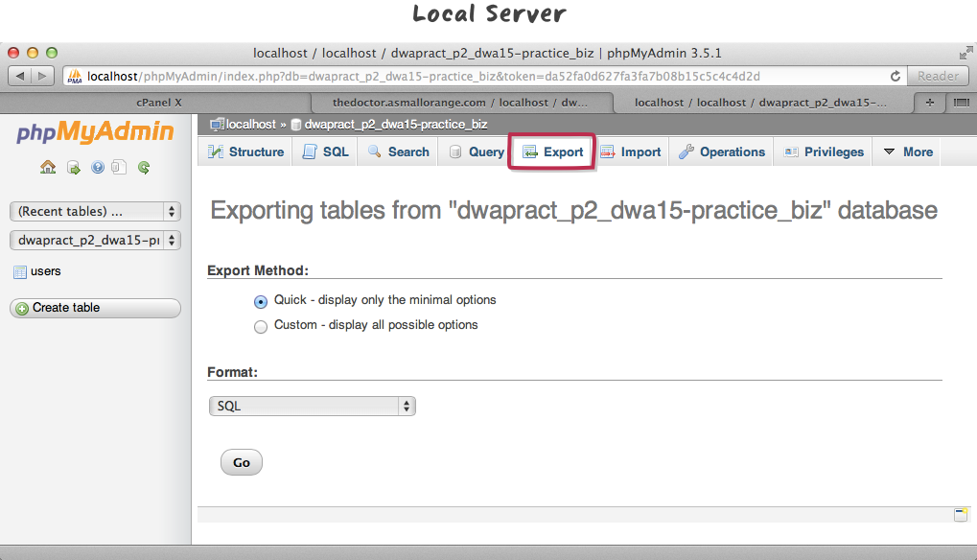Click the phpMyAdmin Home icon
The height and width of the screenshot is (560, 977).
48,168
